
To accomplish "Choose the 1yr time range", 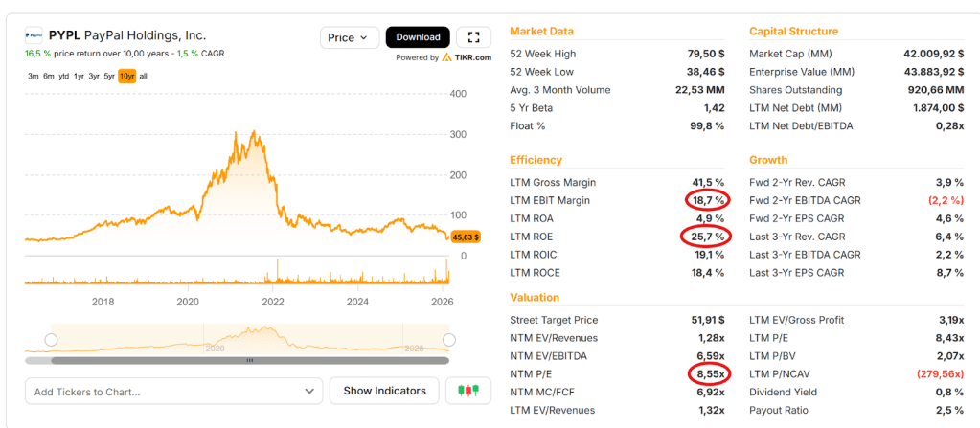I will (x=79, y=77).
